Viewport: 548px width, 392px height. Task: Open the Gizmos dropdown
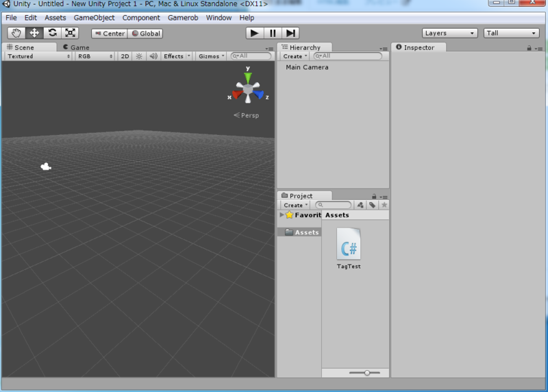212,56
